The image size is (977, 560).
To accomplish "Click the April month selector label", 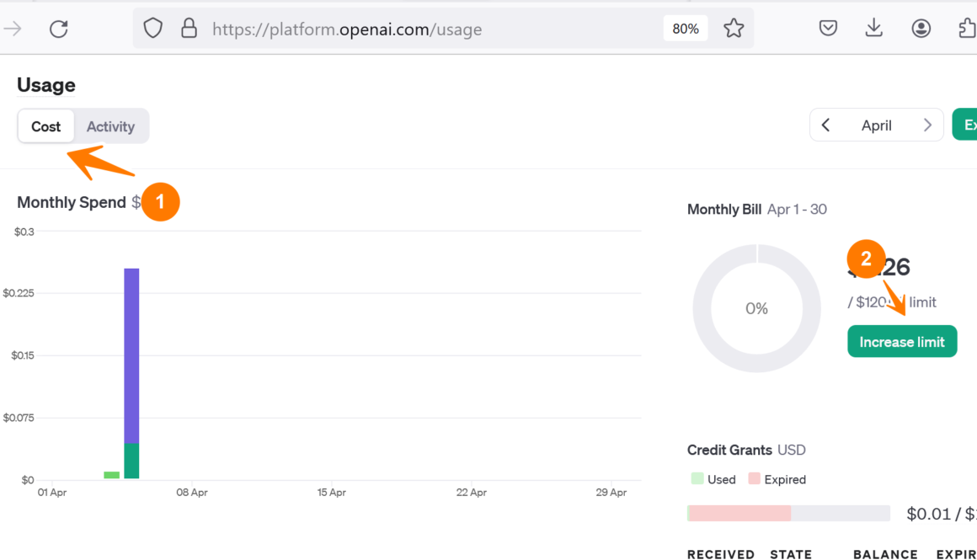I will 876,125.
